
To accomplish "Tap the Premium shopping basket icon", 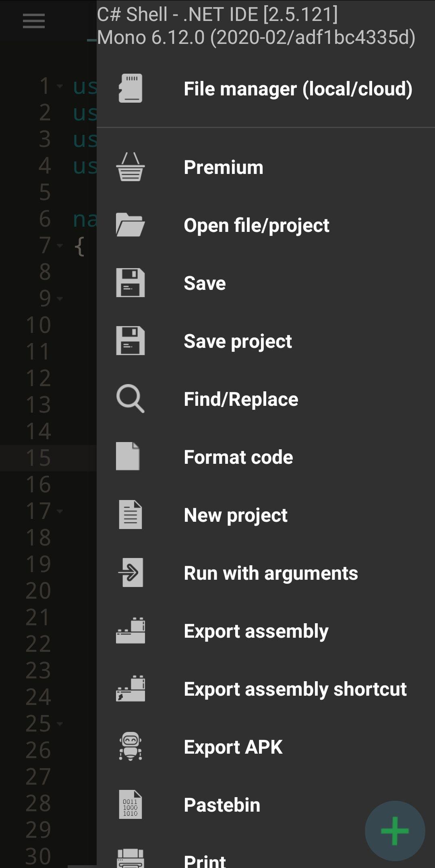I will tap(130, 167).
